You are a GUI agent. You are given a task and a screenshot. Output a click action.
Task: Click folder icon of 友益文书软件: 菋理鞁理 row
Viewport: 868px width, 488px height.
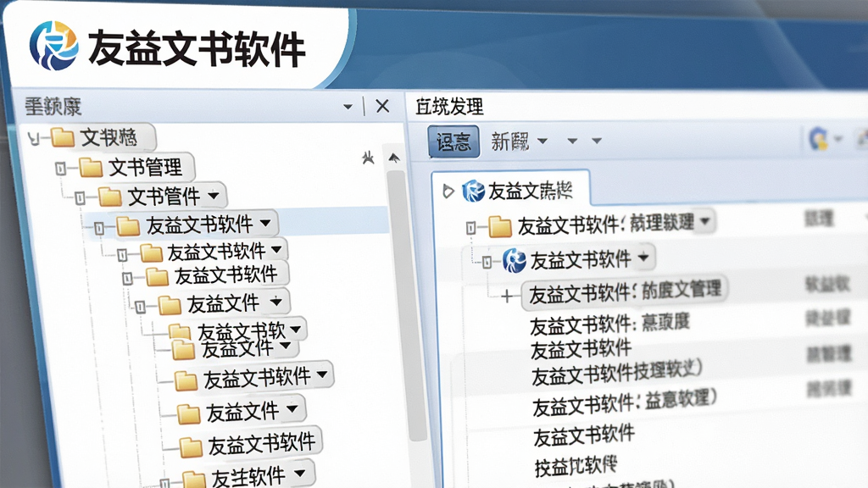pos(499,226)
